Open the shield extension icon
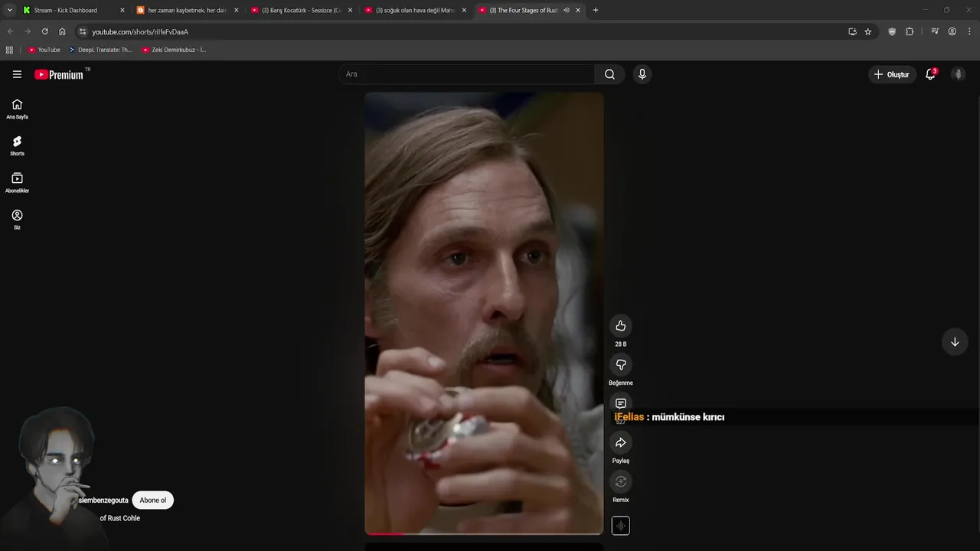This screenshot has height=551, width=980. (892, 31)
